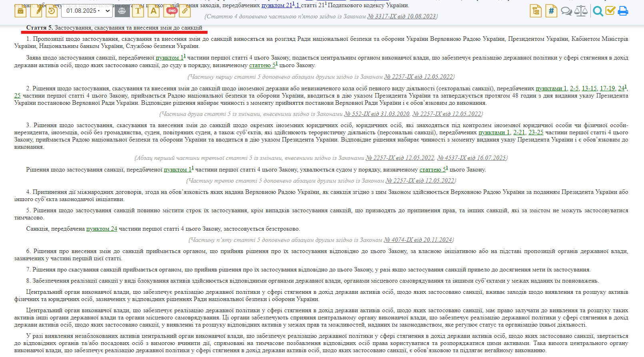Open link 'пунктом 21¹.1' in top line

(280, 5)
